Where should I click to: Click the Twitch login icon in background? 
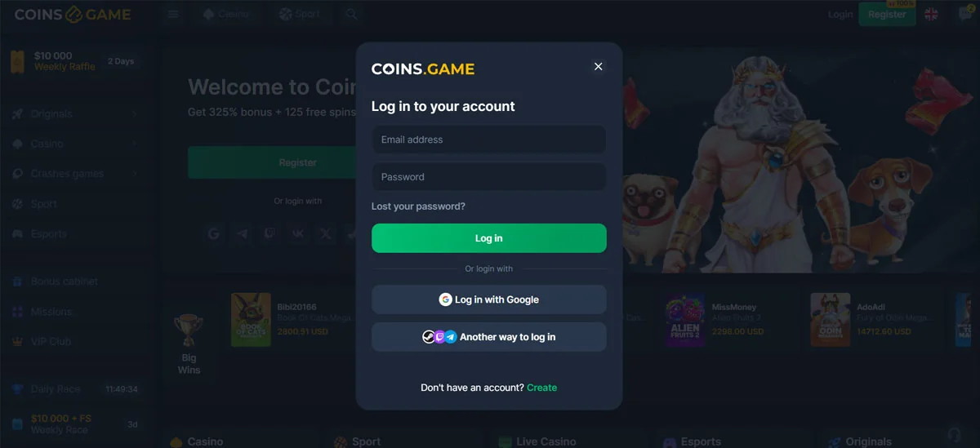pos(269,233)
